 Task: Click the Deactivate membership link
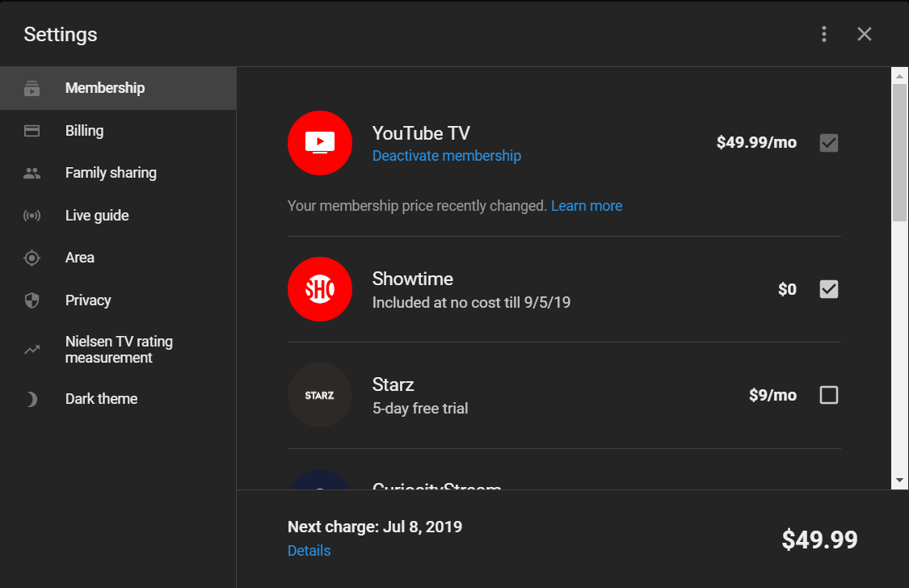446,156
